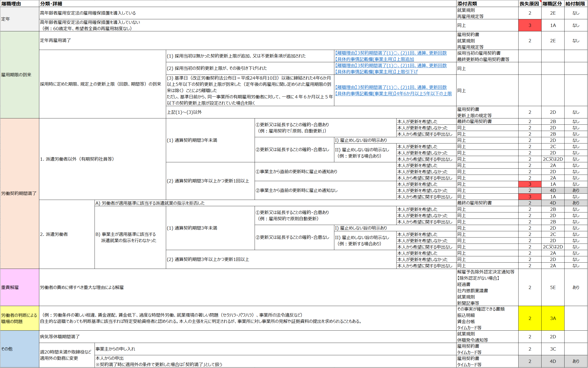Click the yellow 2 cell beside 3A
This screenshot has width=588, height=368.
click(530, 318)
